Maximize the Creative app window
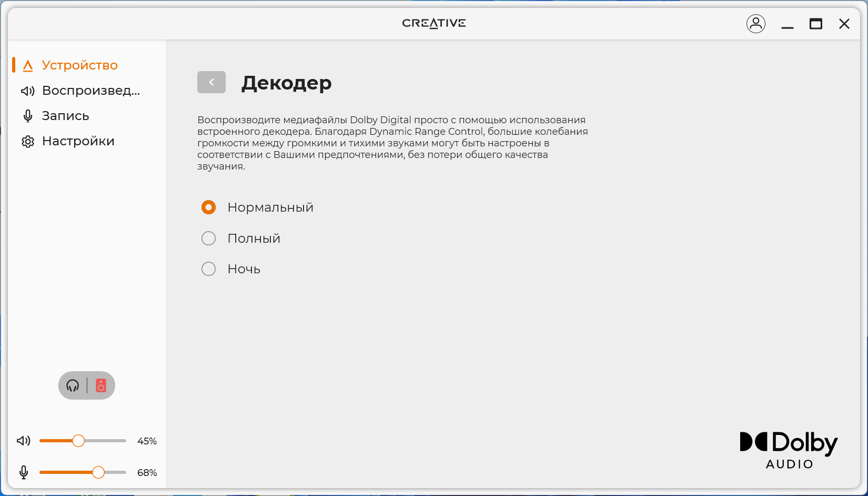The width and height of the screenshot is (868, 496). coord(816,24)
